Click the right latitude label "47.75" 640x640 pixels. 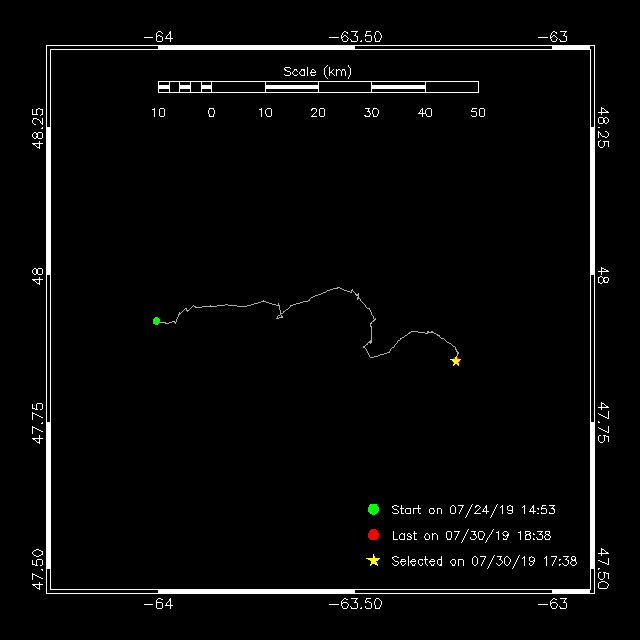[603, 423]
